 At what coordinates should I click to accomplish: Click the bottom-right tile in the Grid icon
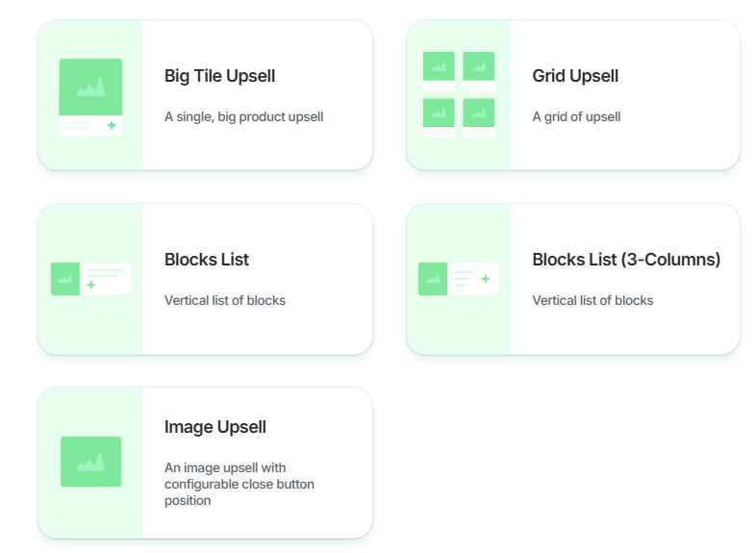tap(479, 114)
